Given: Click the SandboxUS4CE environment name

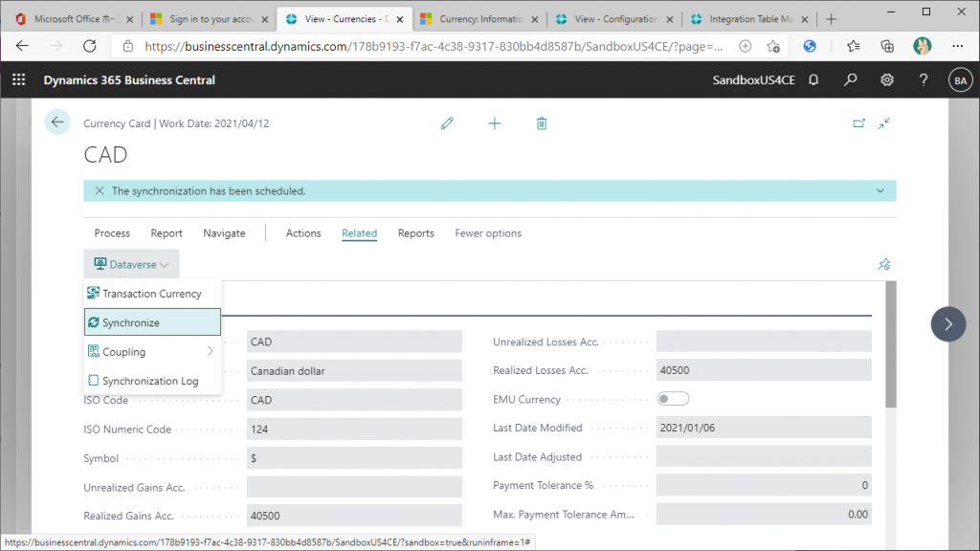Looking at the screenshot, I should [x=754, y=80].
